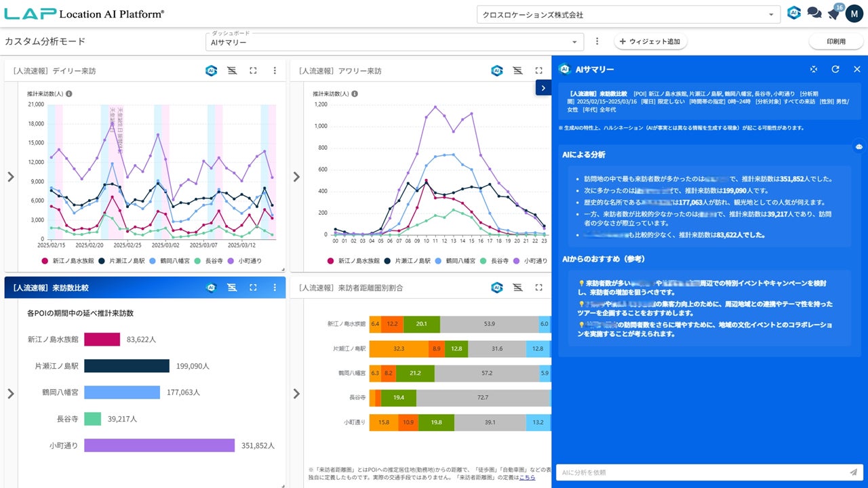The image size is (868, 488).
Task: Run AI summary on デイリー来訪 widget
Action: (211, 70)
